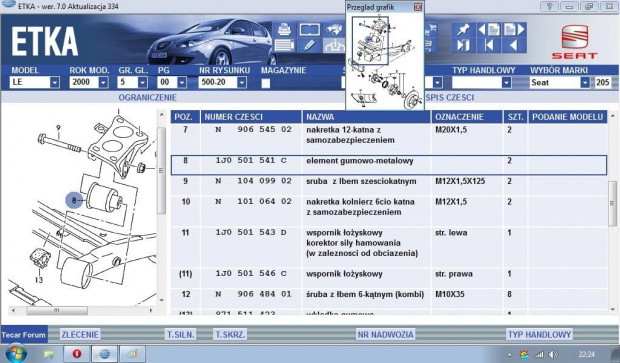The image size is (620, 363).
Task: Go to next illustration page icon
Action: (x=514, y=30)
